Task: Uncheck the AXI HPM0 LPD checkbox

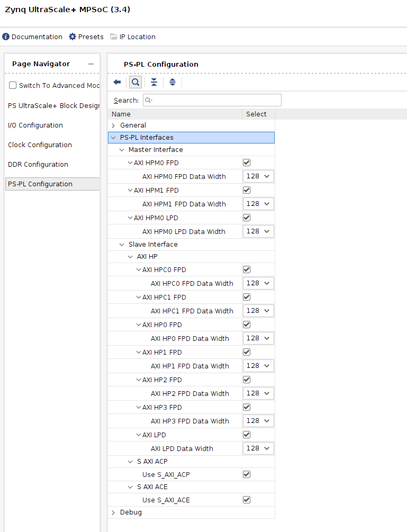Action: click(247, 218)
